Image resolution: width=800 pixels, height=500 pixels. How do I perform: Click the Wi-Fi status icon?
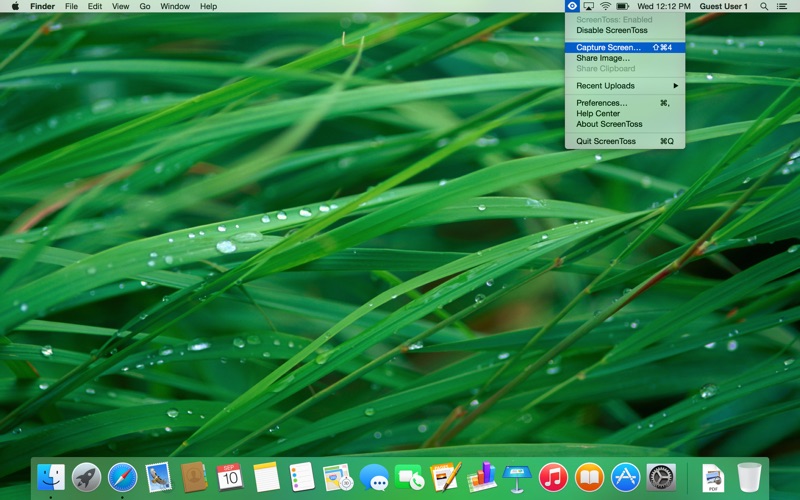pyautogui.click(x=606, y=6)
